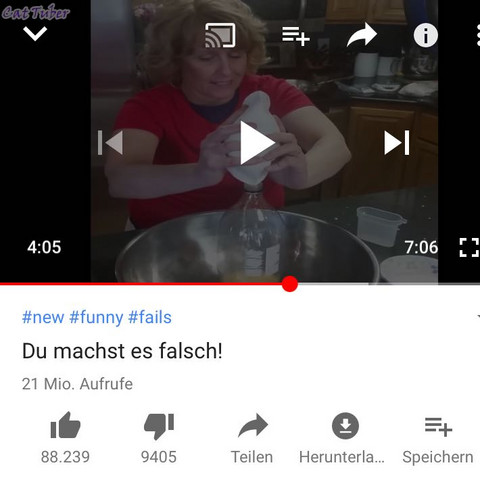Minimize player with the down chevron
This screenshot has width=480, height=480.
35,34
